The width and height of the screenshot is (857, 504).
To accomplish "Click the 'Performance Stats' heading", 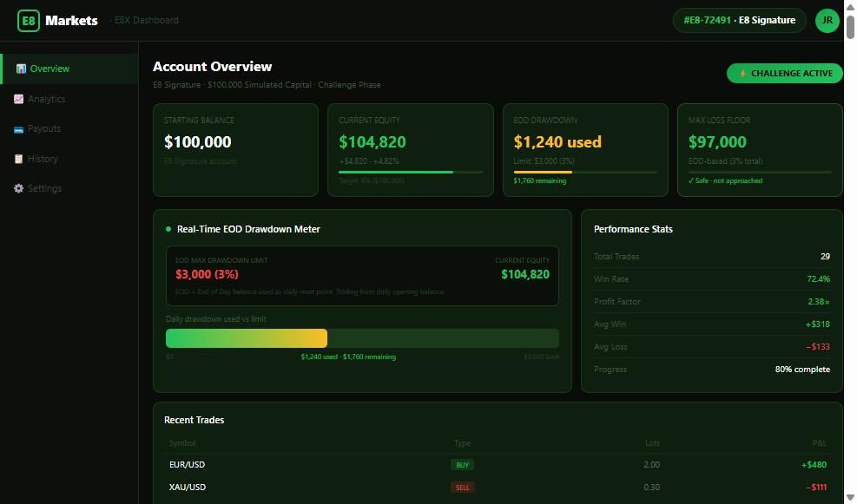I will pos(633,229).
